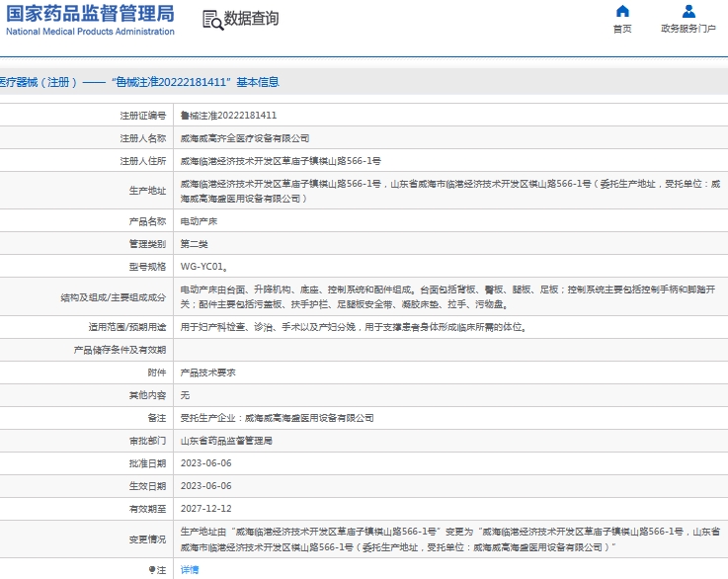The image size is (728, 579).
Task: Click the expiry date 2027-12-12
Action: (x=205, y=509)
